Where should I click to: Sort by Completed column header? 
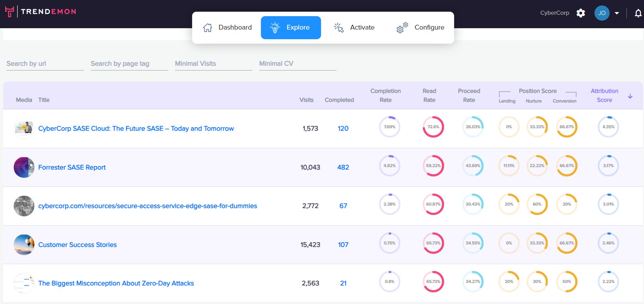[x=339, y=100]
